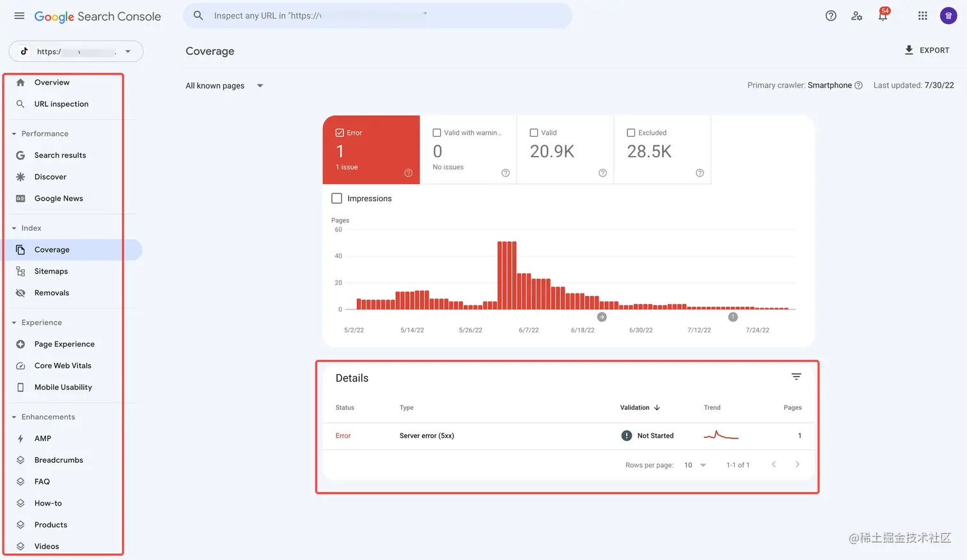The width and height of the screenshot is (967, 560).
Task: Click help icon in Valid with warnings card
Action: (506, 173)
